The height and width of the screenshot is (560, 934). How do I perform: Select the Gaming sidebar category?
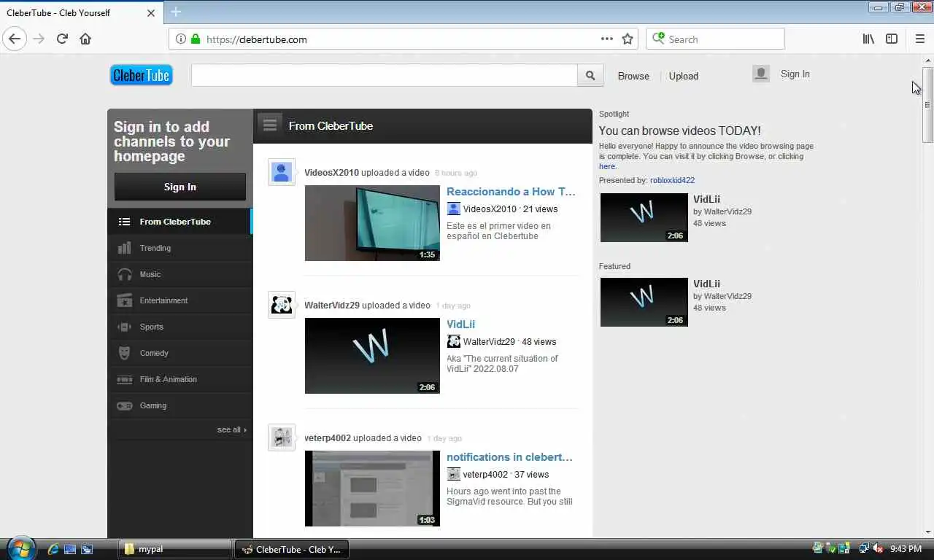[180, 405]
